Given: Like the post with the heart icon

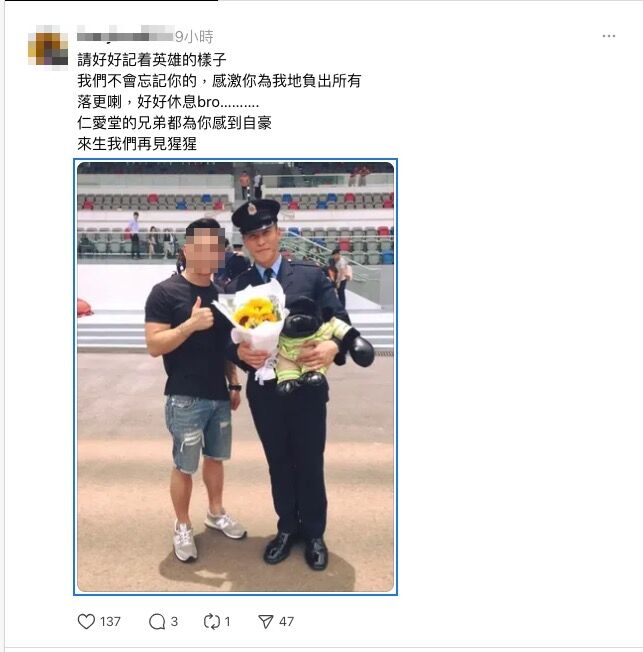Looking at the screenshot, I should coord(87,621).
